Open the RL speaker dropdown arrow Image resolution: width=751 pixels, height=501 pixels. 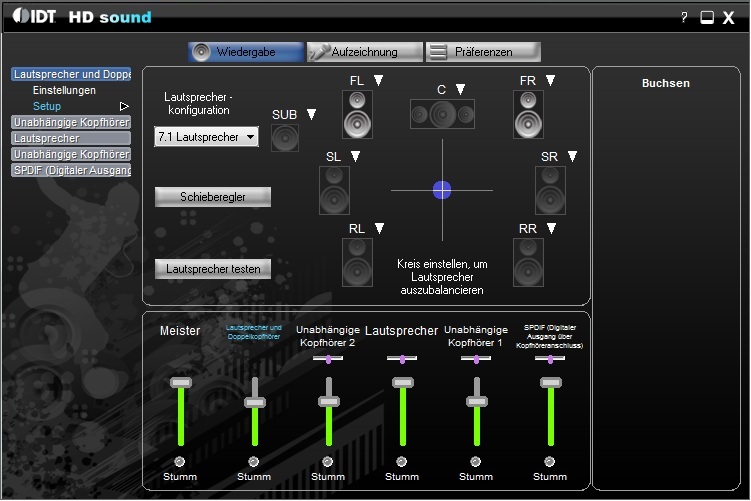[x=379, y=228]
